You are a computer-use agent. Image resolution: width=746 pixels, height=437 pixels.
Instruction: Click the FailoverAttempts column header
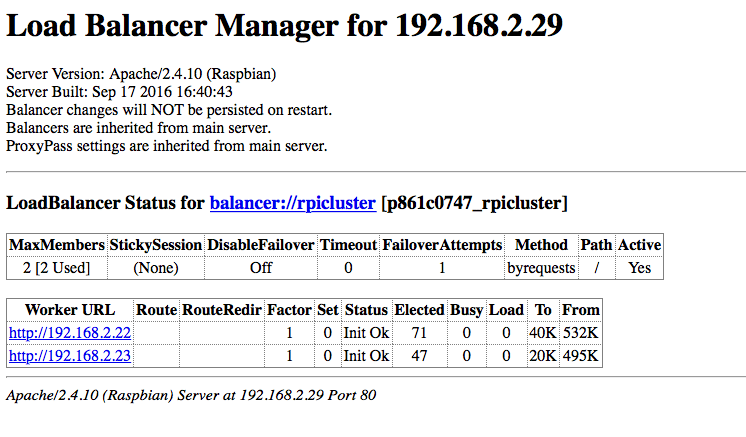(x=440, y=245)
